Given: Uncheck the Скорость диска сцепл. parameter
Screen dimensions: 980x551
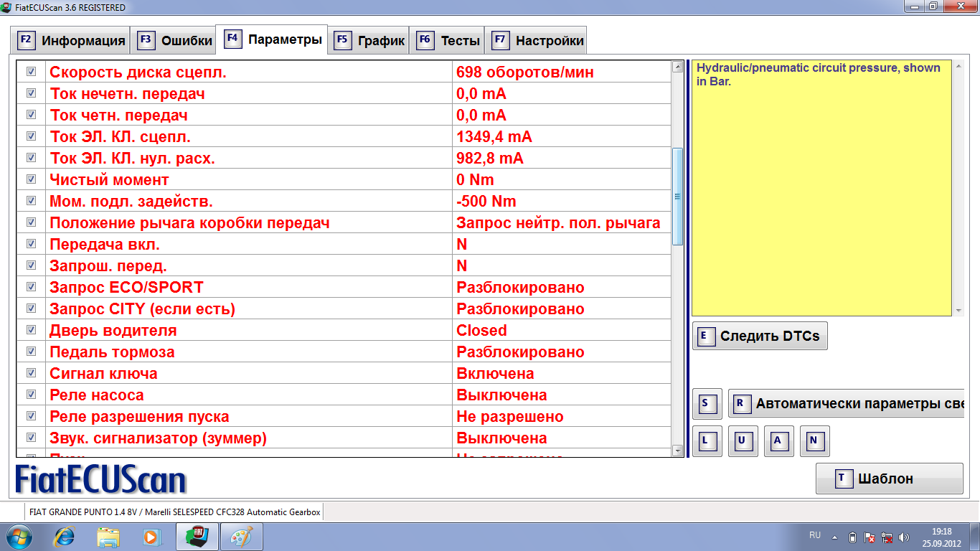Looking at the screenshot, I should pos(32,72).
